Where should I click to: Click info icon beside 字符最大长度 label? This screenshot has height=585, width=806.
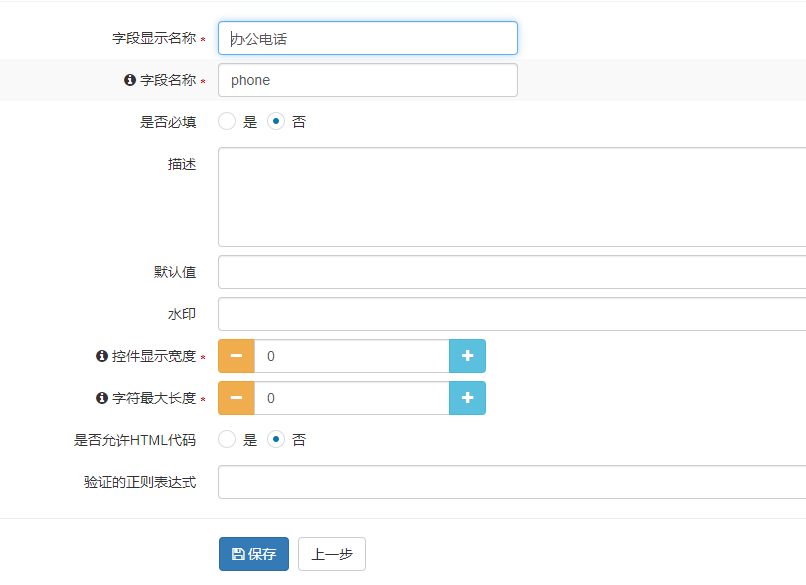pos(101,398)
